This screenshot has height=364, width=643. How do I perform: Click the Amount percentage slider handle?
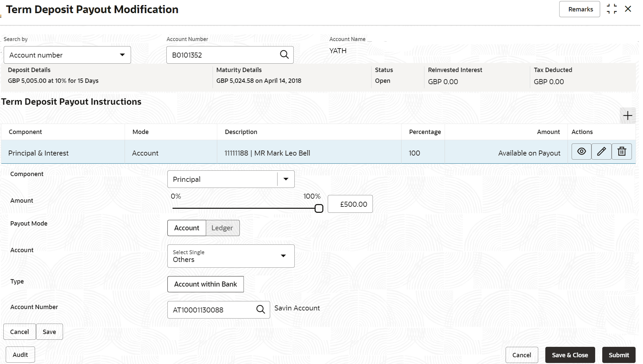(319, 208)
